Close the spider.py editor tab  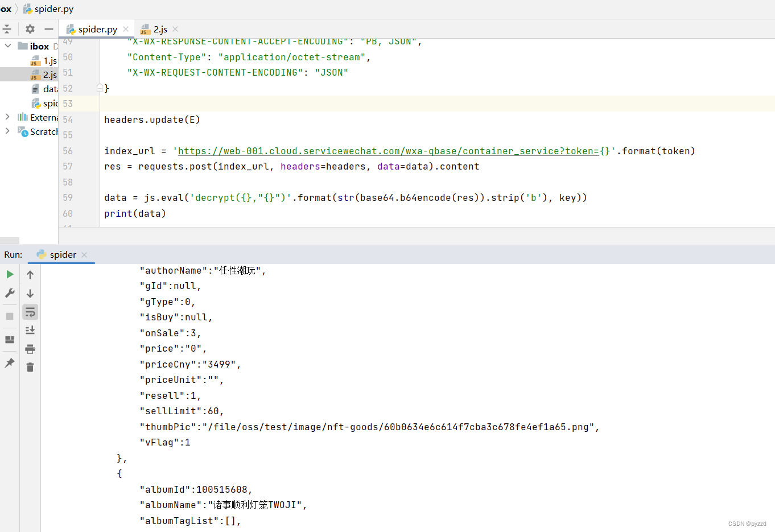[x=126, y=29]
